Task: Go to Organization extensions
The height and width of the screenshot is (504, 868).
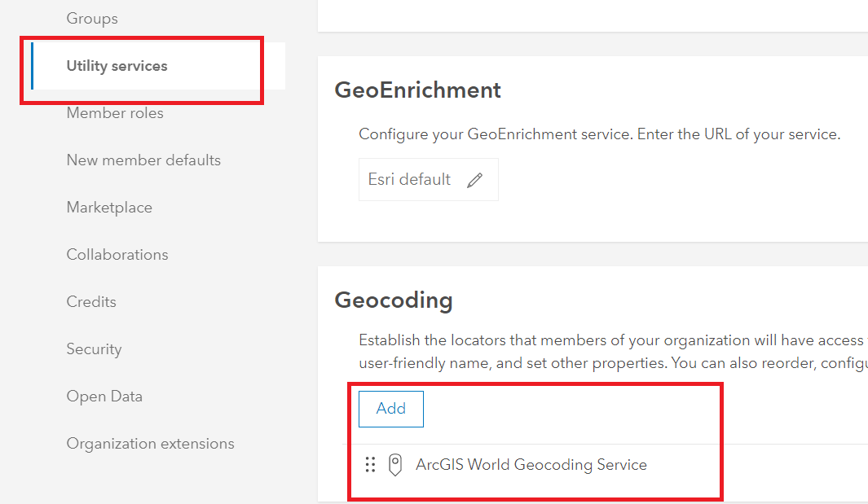Action: (x=150, y=444)
